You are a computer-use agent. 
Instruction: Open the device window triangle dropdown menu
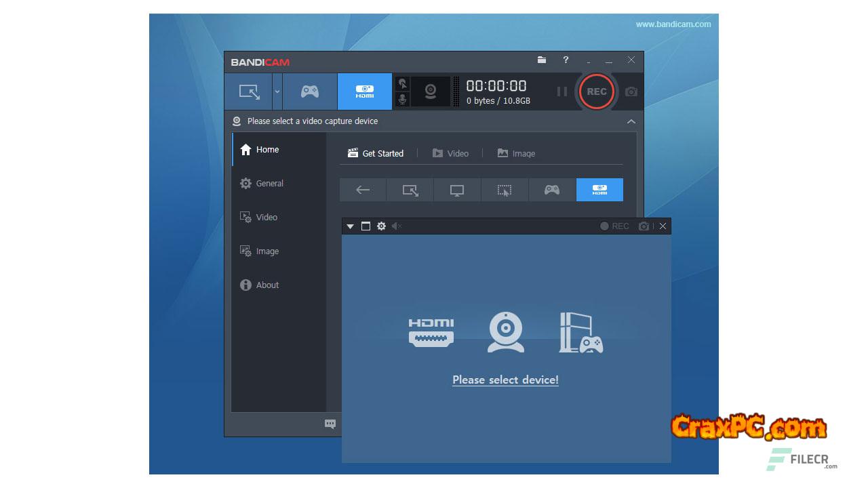[350, 226]
